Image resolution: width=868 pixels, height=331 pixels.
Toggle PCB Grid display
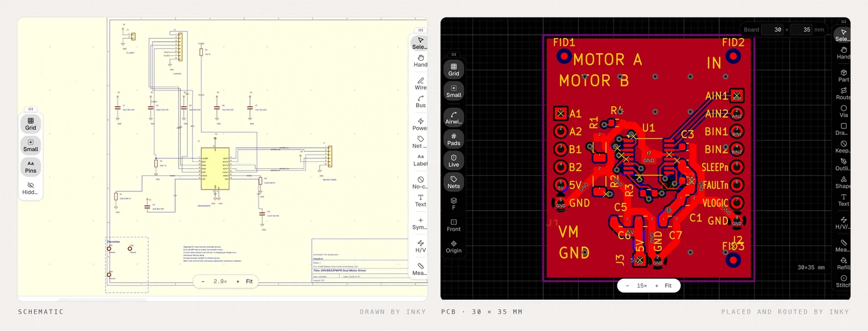pyautogui.click(x=454, y=70)
